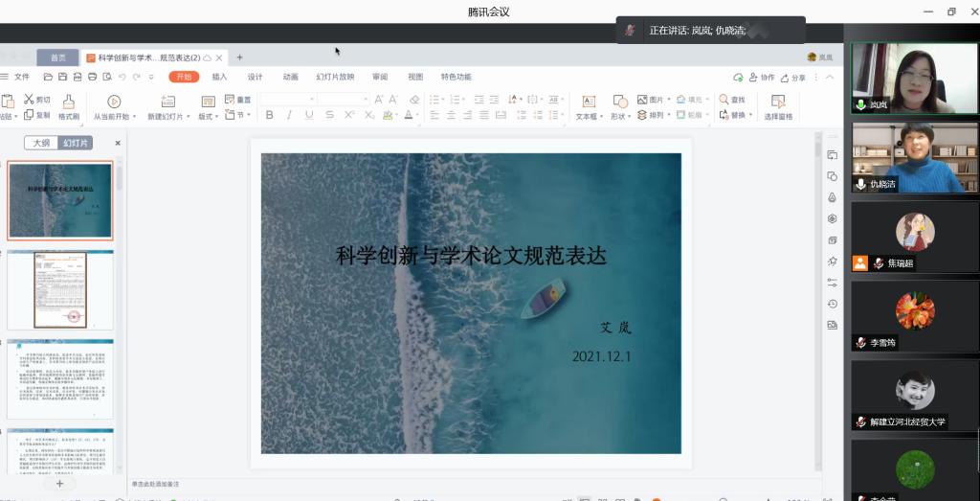Open the Design (设计) ribbon tab
The height and width of the screenshot is (501, 980).
pyautogui.click(x=255, y=77)
